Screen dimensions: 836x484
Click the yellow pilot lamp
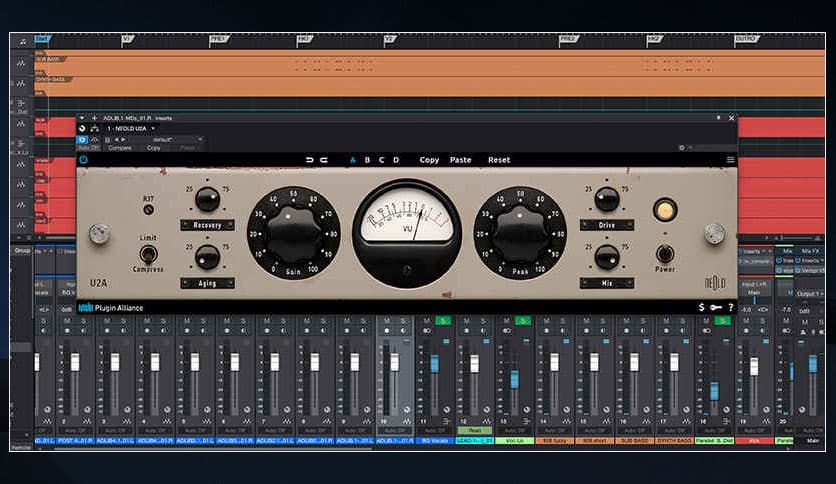[x=665, y=210]
